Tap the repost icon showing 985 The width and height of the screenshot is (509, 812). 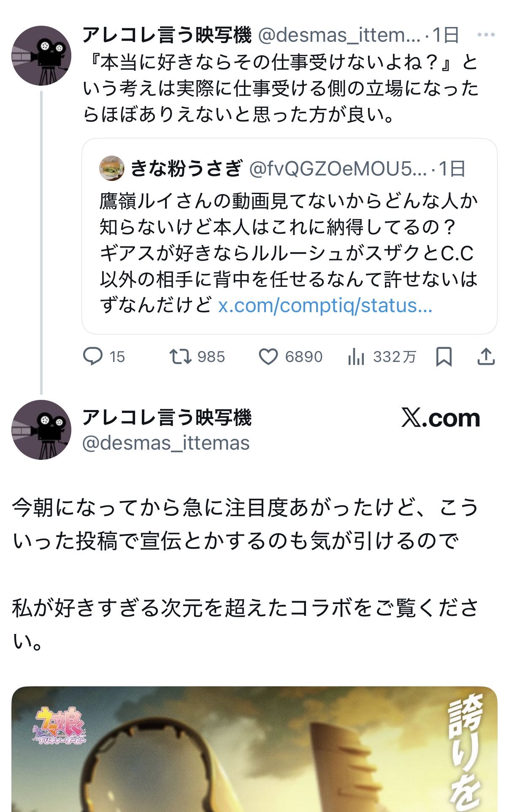(x=180, y=356)
